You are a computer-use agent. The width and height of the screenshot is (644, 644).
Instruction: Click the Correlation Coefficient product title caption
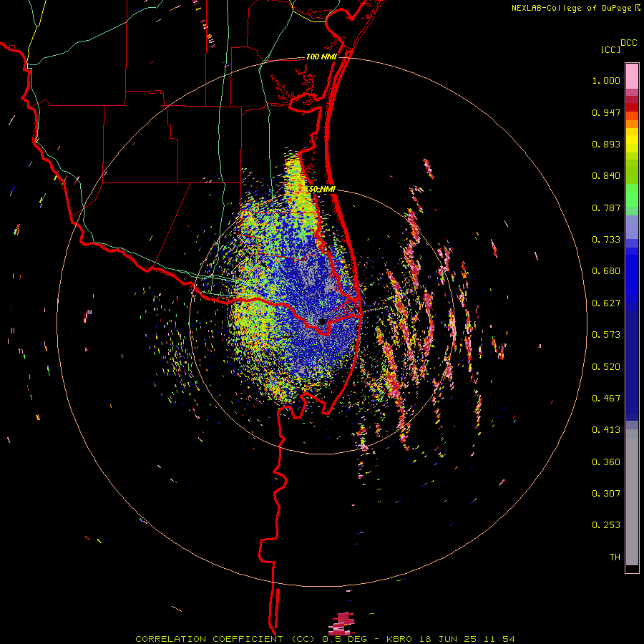point(325,639)
